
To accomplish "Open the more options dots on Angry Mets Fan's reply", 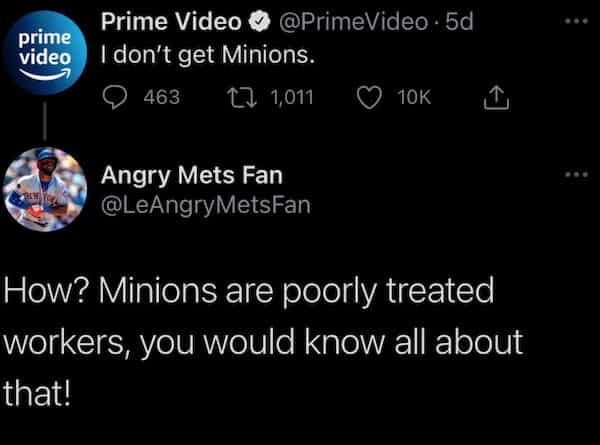I will (x=573, y=176).
